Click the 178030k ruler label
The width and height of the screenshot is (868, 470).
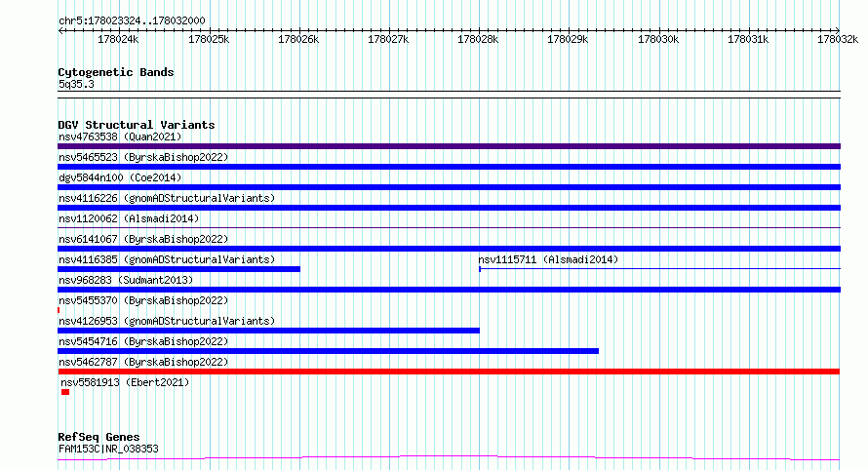click(658, 39)
